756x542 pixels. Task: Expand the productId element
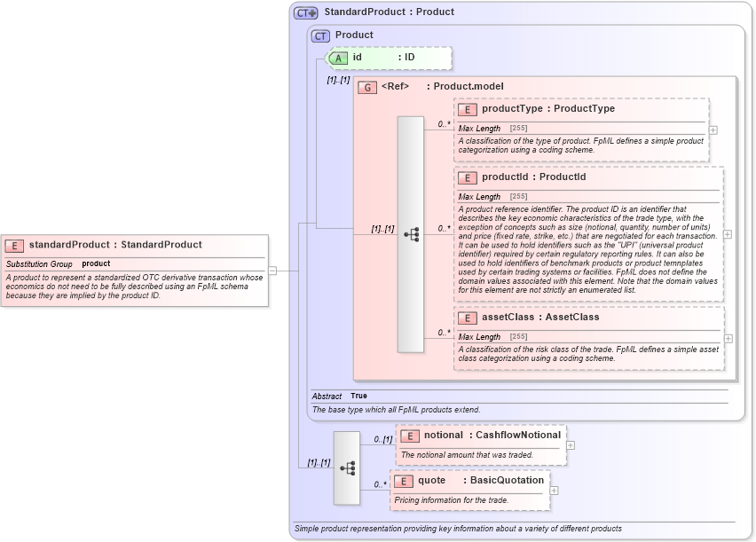click(x=727, y=234)
